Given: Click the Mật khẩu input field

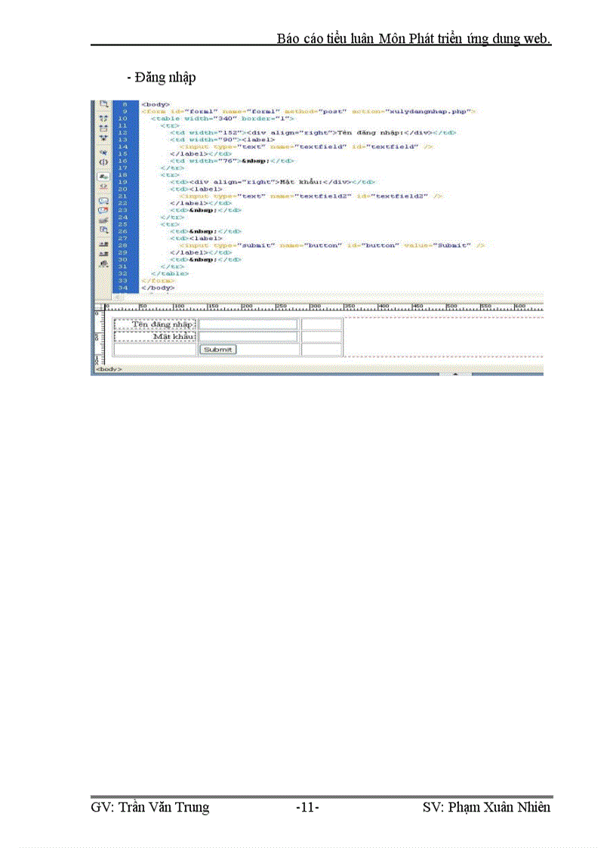Looking at the screenshot, I should (x=247, y=336).
